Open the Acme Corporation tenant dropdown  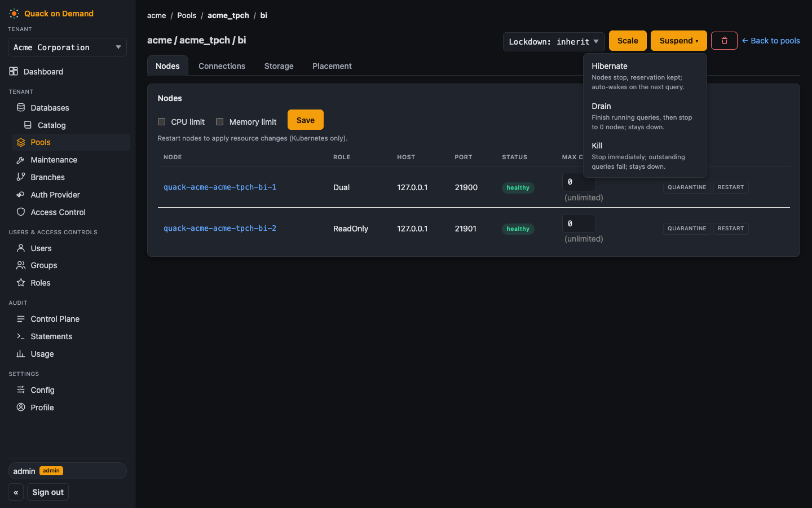[67, 47]
